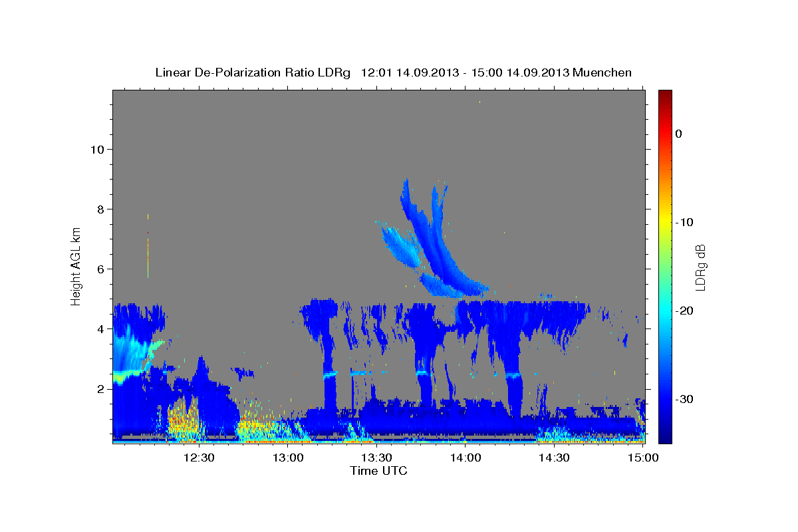Click the 15:00 time tick label
The image size is (798, 532).
642,458
